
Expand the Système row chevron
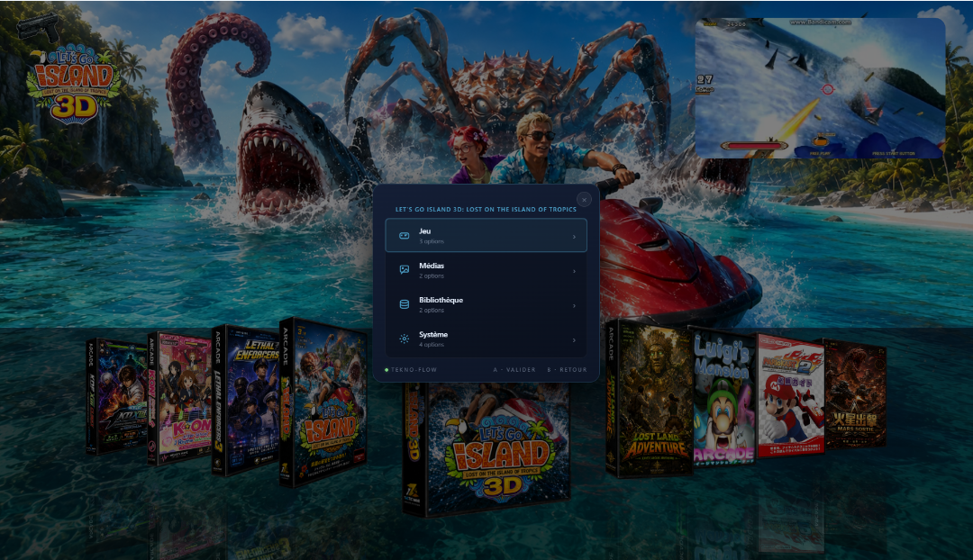click(574, 339)
